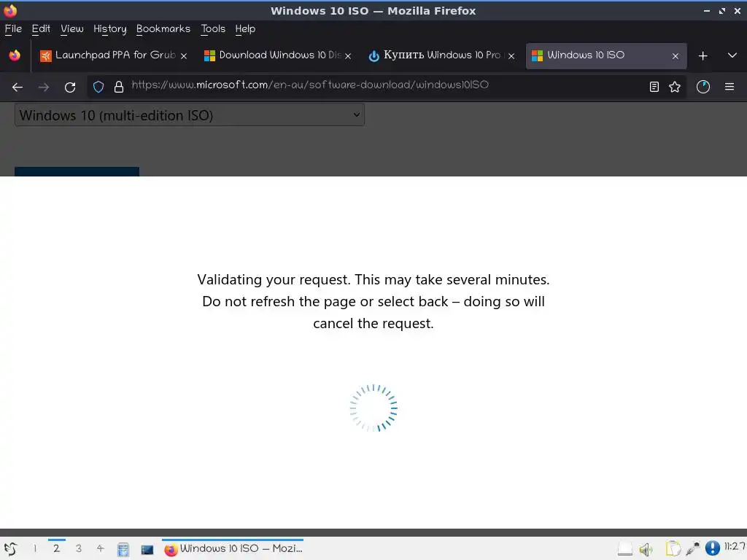747x560 pixels.
Task: Open the Firefox hamburger menu
Action: [729, 87]
